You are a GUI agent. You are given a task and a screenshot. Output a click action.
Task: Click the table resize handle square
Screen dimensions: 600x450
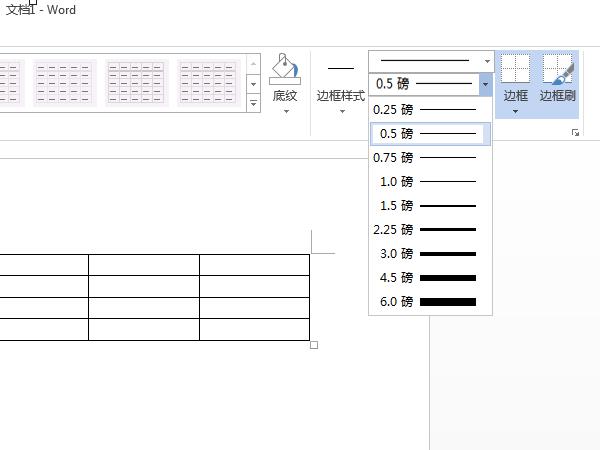pyautogui.click(x=314, y=345)
